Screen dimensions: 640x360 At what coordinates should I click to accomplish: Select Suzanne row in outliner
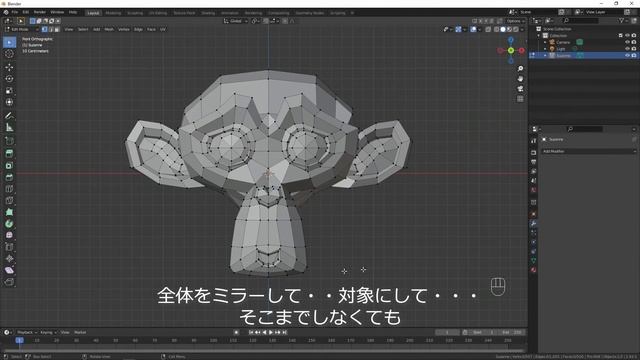[x=584, y=55]
